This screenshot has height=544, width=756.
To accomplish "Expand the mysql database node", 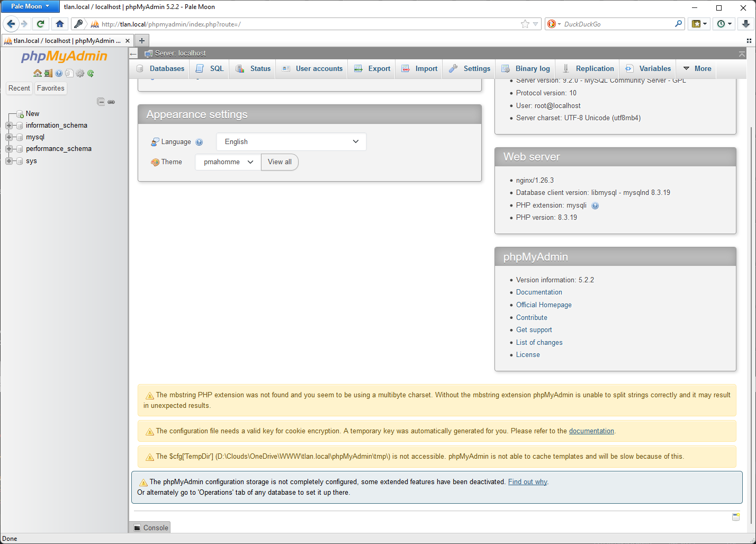I will click(x=9, y=137).
